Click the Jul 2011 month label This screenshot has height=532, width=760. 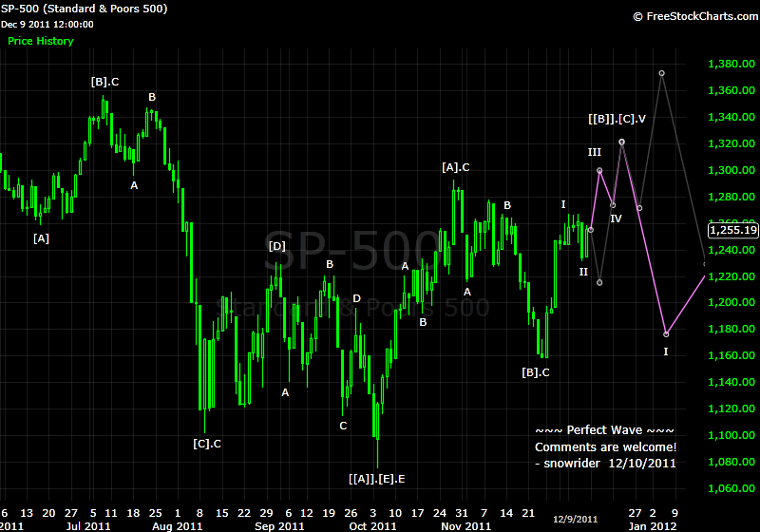88,526
